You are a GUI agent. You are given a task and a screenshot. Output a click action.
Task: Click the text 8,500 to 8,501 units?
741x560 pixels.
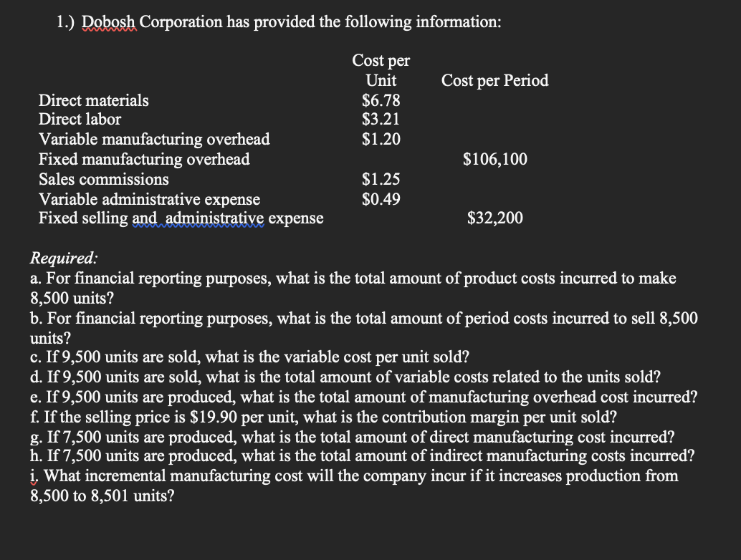pyautogui.click(x=102, y=496)
